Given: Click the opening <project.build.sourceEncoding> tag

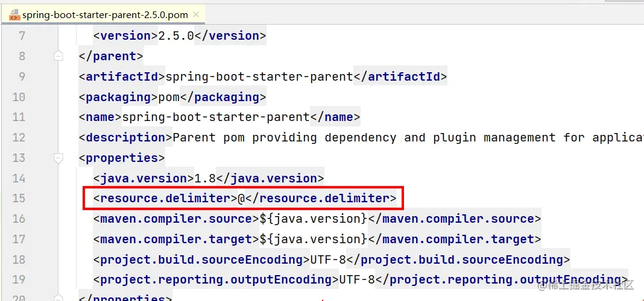Looking at the screenshot, I should coord(201,259).
